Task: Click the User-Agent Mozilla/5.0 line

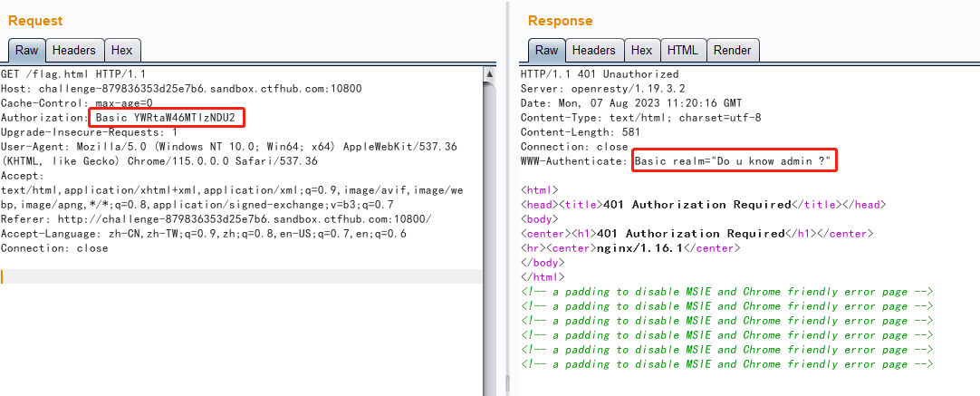Action: [229, 147]
